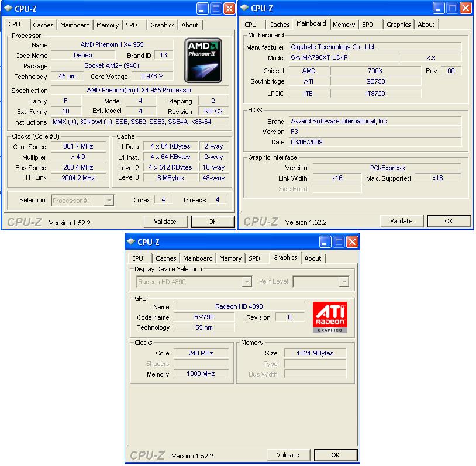Select Graphics tab in Mainboard window
The image size is (476, 466).
coord(399,25)
